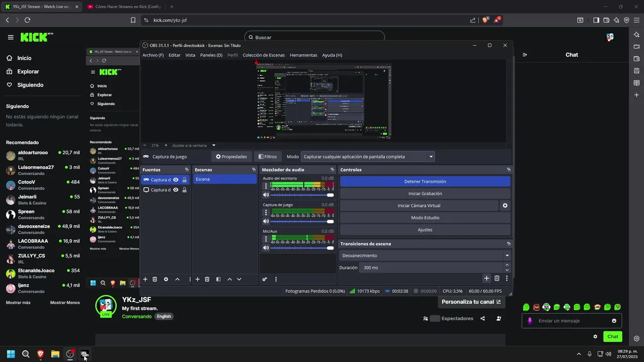Viewport: 644px width, 362px height.
Task: Open virtual camera settings gear
Action: [x=505, y=206]
